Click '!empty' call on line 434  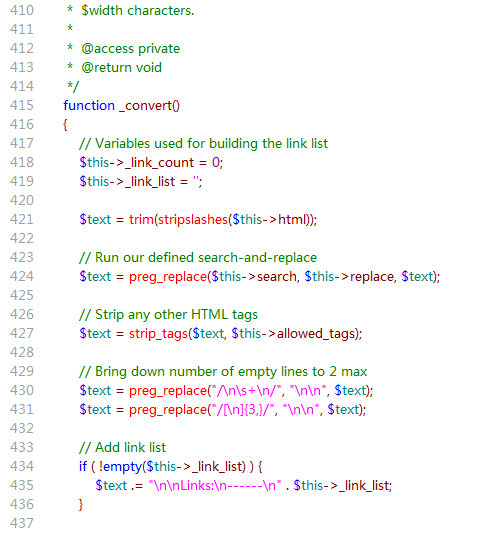[x=120, y=467]
